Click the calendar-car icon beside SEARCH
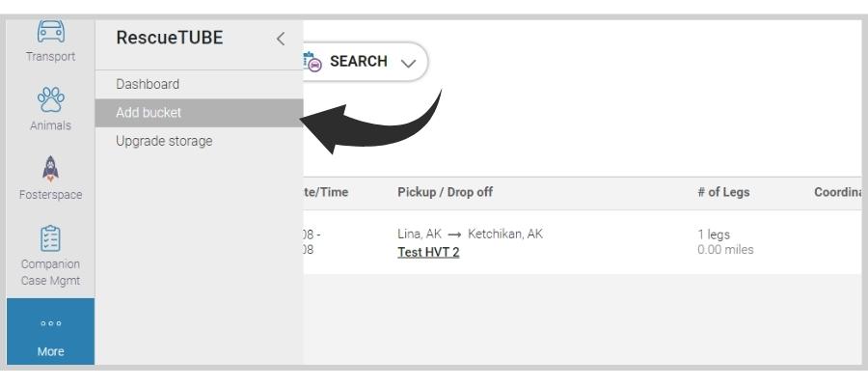The width and height of the screenshot is (868, 386). (312, 62)
